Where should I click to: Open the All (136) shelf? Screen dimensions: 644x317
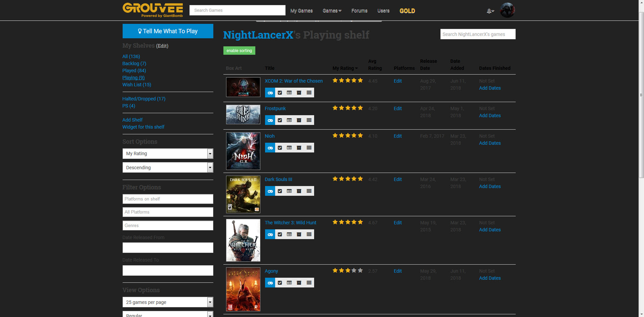[131, 56]
